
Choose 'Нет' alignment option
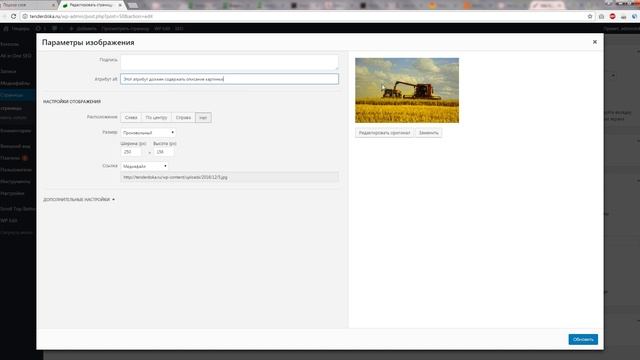(203, 118)
